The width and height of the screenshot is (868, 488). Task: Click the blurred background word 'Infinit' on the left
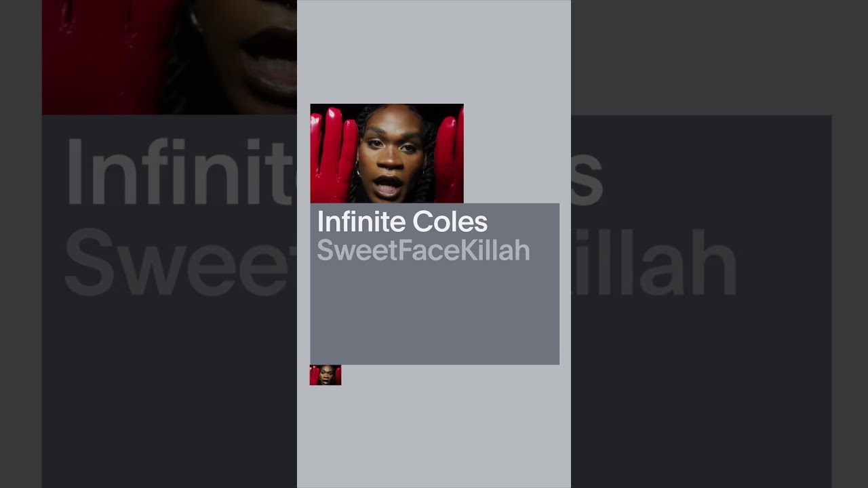coord(180,173)
